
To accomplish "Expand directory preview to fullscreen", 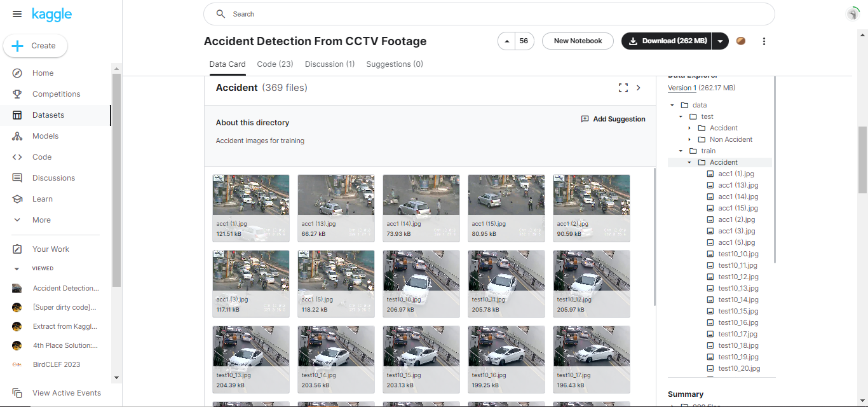I will click(x=623, y=88).
